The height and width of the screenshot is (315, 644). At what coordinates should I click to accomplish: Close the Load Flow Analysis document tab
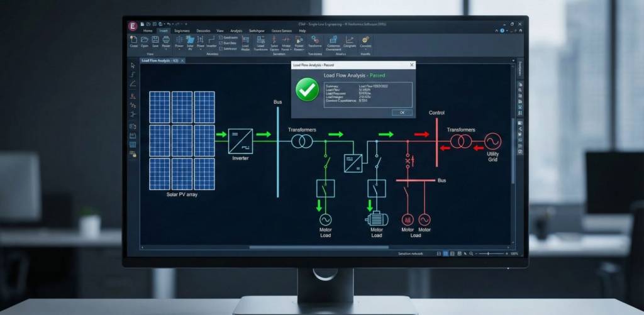(x=183, y=60)
